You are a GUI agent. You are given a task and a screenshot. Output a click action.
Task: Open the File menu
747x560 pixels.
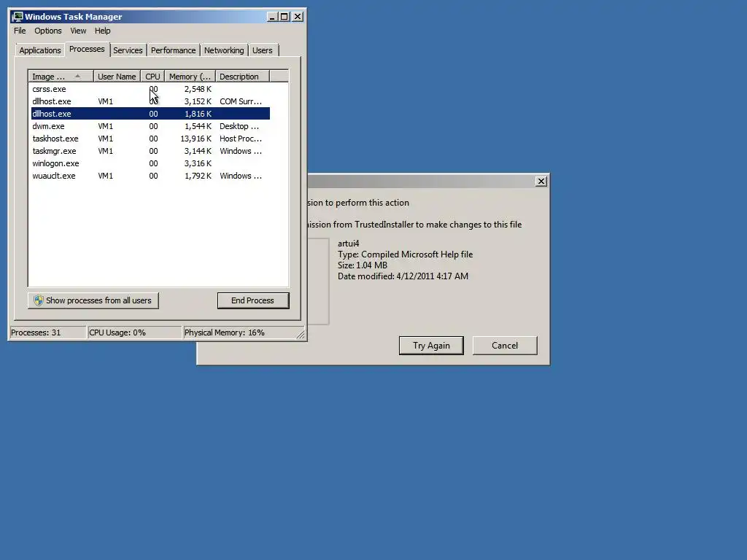click(x=20, y=31)
